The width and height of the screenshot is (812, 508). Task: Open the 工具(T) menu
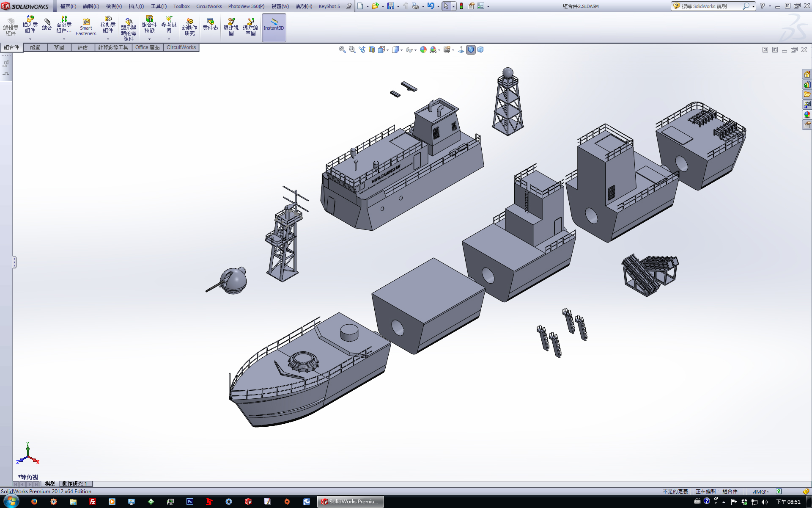pos(159,6)
